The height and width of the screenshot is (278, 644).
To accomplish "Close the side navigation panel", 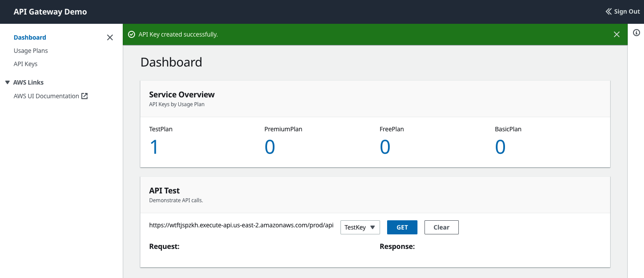I will click(x=110, y=37).
